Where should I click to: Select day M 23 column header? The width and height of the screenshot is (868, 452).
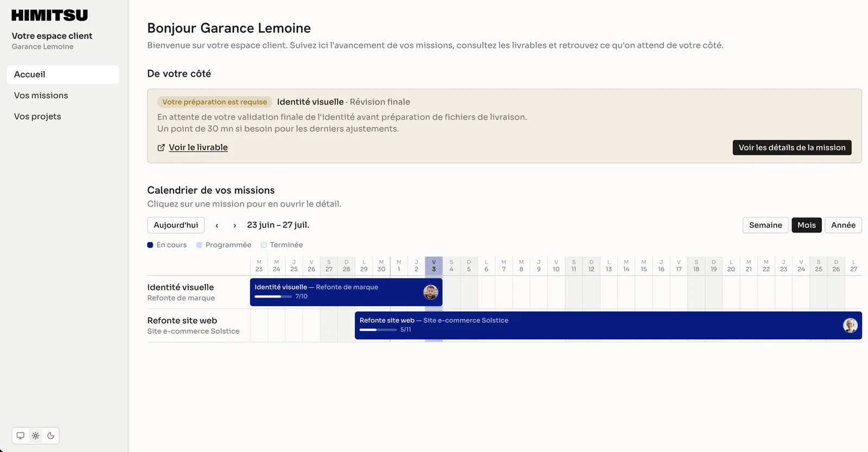259,266
